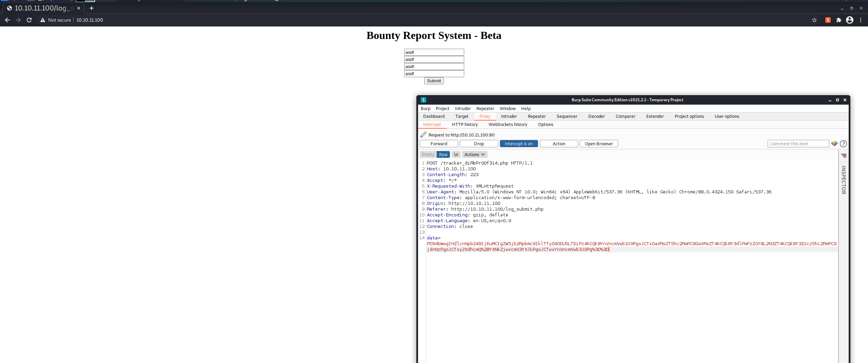The width and height of the screenshot is (868, 363).
Task: Open a new browser tab
Action: pyautogui.click(x=92, y=8)
